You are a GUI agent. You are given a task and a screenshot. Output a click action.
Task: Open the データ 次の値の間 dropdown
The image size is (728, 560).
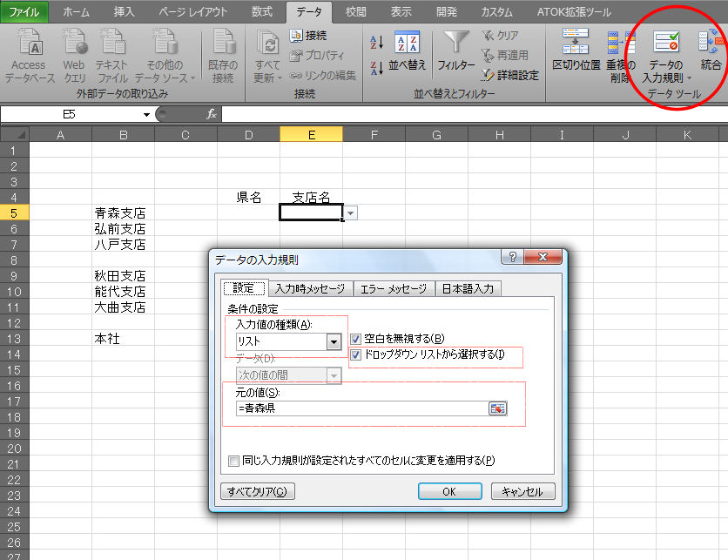pyautogui.click(x=334, y=375)
